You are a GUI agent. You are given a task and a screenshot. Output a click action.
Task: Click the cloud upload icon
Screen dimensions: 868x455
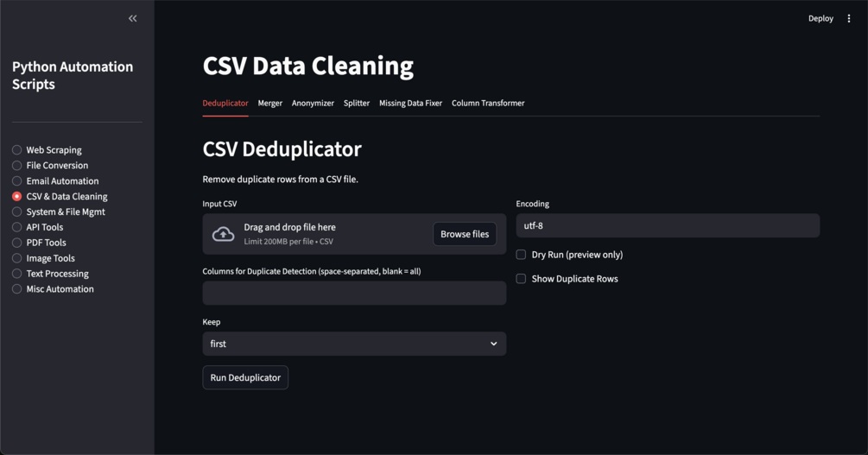pos(223,234)
